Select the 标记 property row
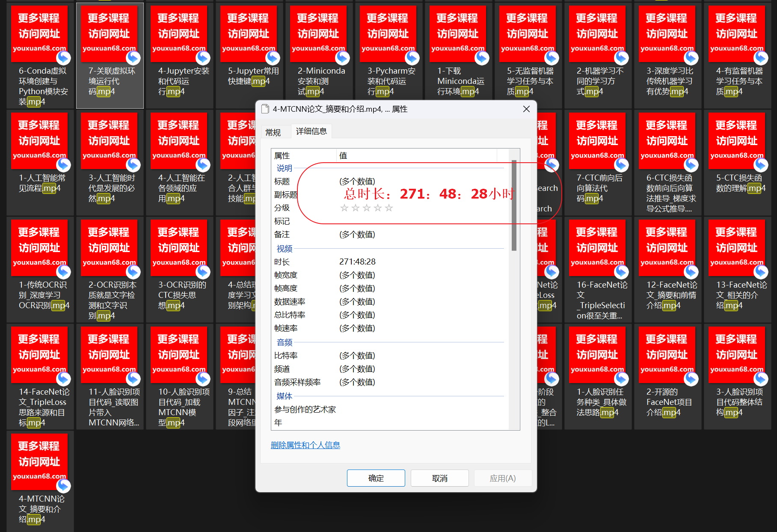The width and height of the screenshot is (777, 532). 390,221
